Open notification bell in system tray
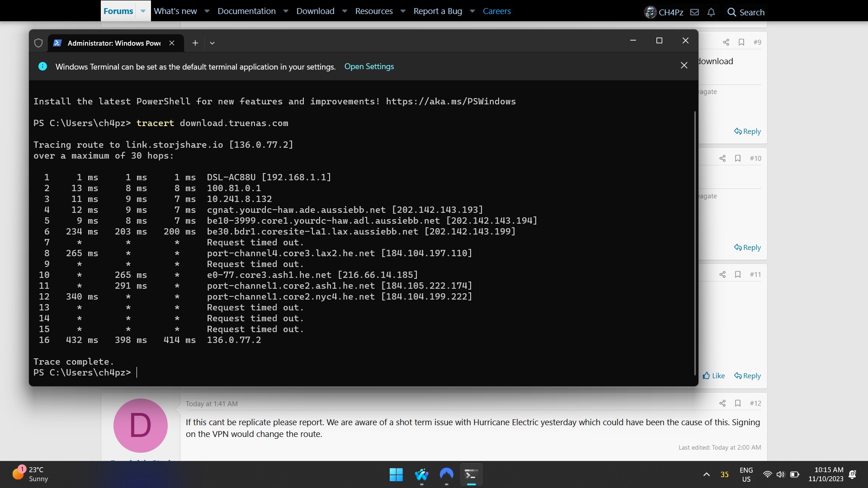Viewport: 868px width, 488px height. coord(853,474)
